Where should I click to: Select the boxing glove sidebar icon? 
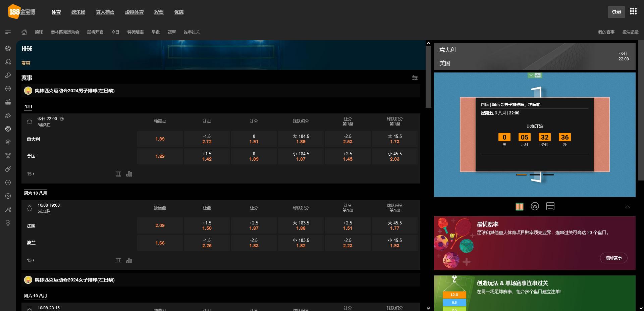8,223
